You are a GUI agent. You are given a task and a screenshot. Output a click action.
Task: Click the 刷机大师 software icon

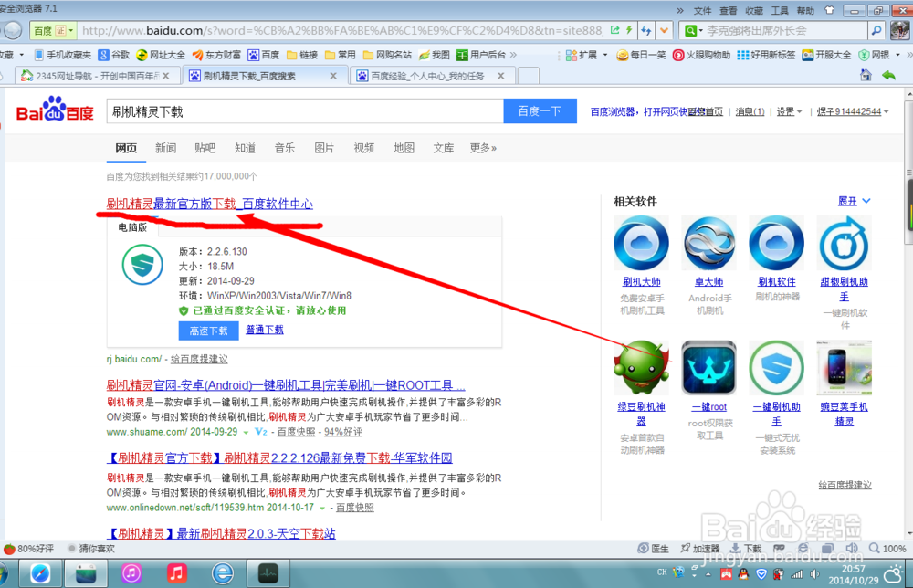tap(641, 244)
